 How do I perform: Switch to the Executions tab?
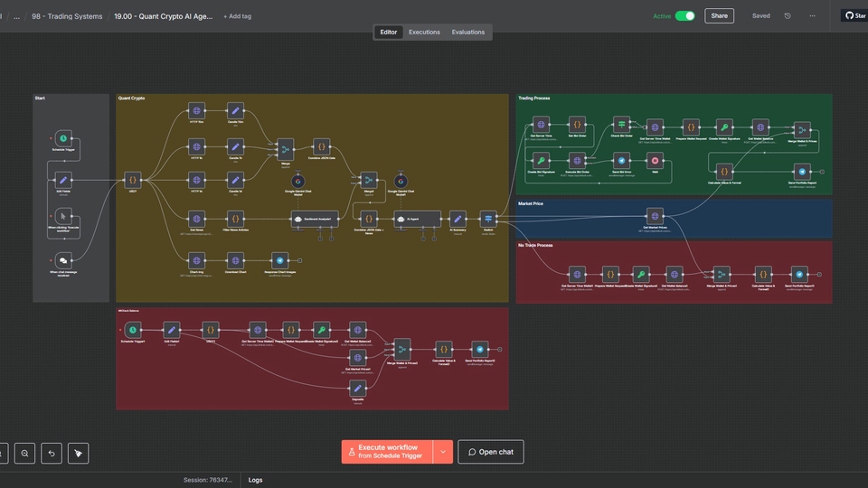(424, 33)
